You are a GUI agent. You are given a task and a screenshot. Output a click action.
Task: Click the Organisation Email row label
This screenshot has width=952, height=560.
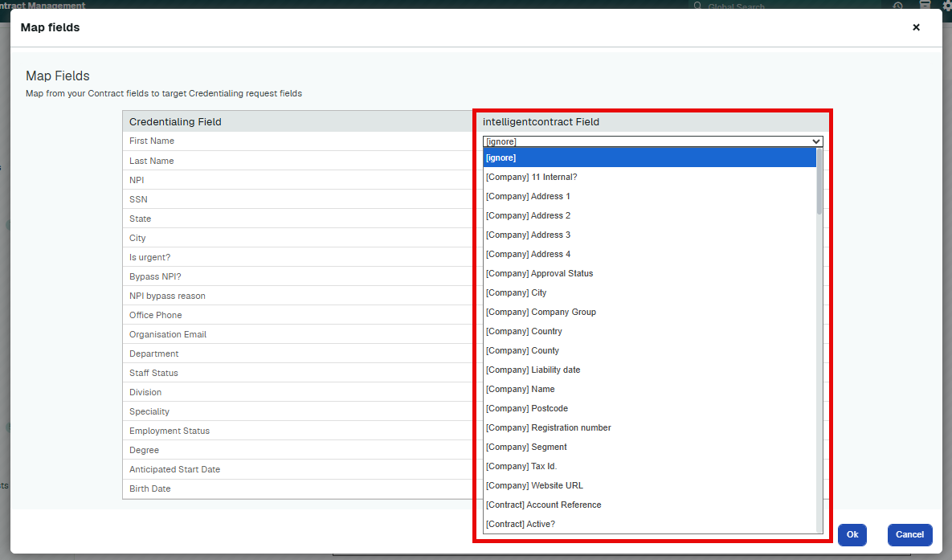pyautogui.click(x=168, y=335)
